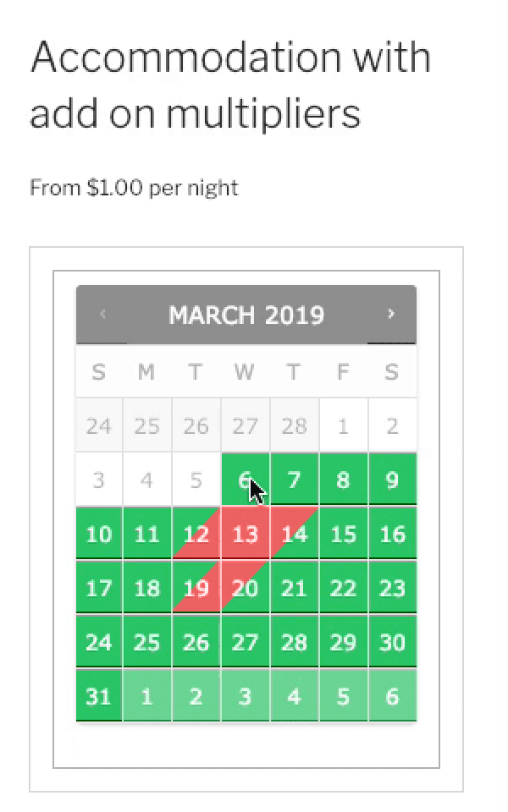
Task: Click greyed-out date February 24
Action: (x=98, y=425)
